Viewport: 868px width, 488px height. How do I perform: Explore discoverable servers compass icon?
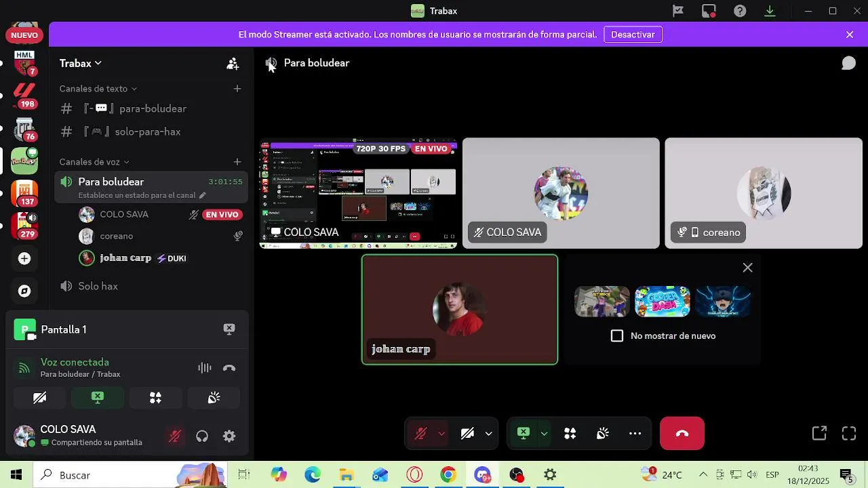(x=24, y=291)
